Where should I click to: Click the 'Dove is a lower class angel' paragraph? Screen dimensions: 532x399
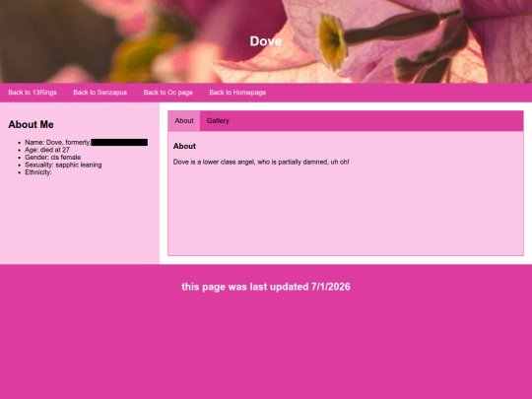[x=261, y=162]
